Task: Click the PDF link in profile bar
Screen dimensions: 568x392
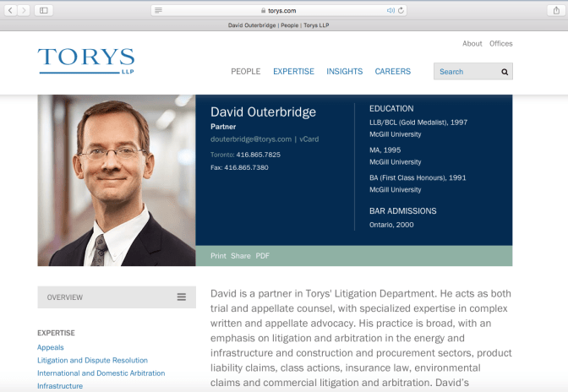Action: 262,256
